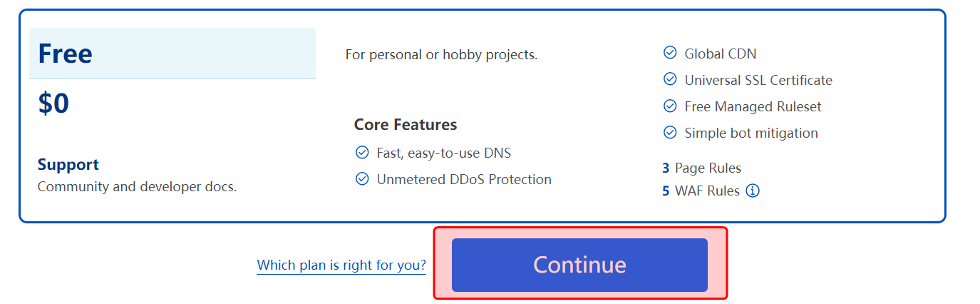The width and height of the screenshot is (980, 304).
Task: Click the checkmark next to Free Managed Ruleset
Action: pyautogui.click(x=670, y=106)
